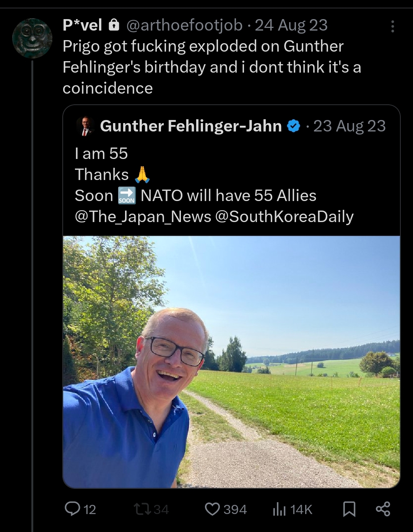
Task: Open the @The_Japan_News mention
Action: [x=143, y=217]
